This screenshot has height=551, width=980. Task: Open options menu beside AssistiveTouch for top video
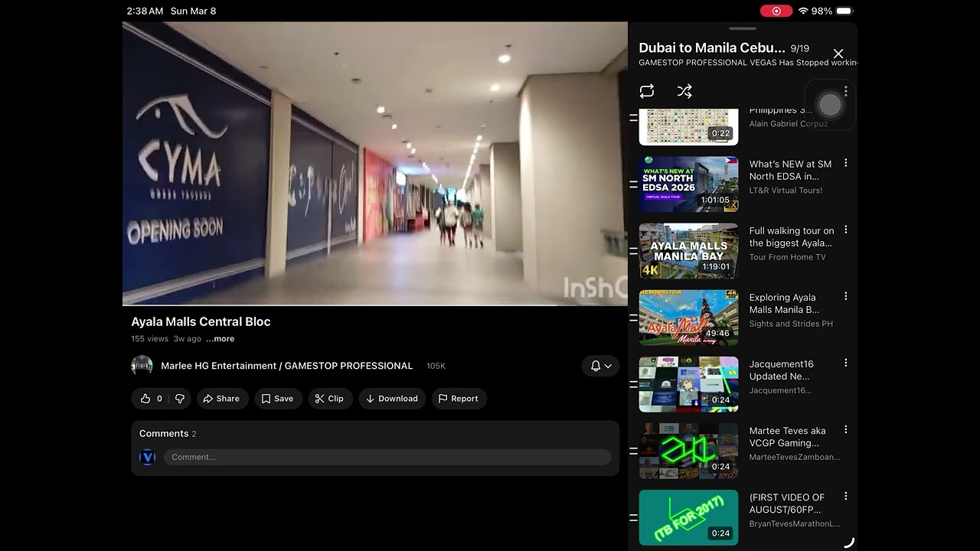pyautogui.click(x=846, y=91)
